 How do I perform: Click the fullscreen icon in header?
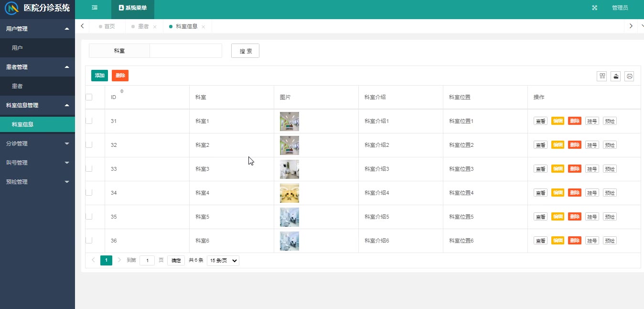tap(595, 8)
